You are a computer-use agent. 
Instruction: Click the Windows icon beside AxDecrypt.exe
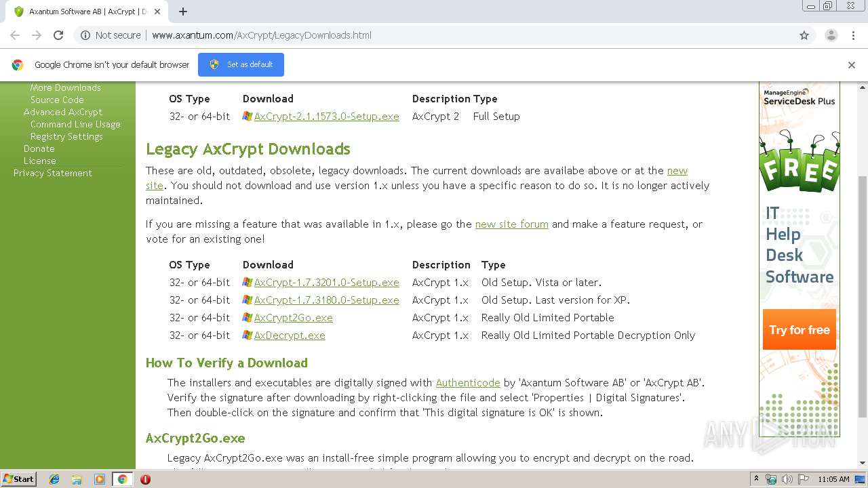[x=248, y=335]
